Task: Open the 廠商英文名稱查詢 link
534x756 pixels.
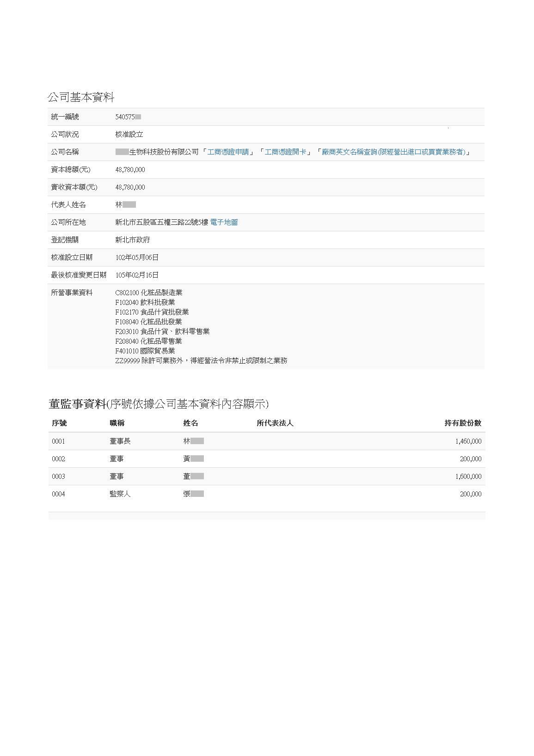Action: 393,152
